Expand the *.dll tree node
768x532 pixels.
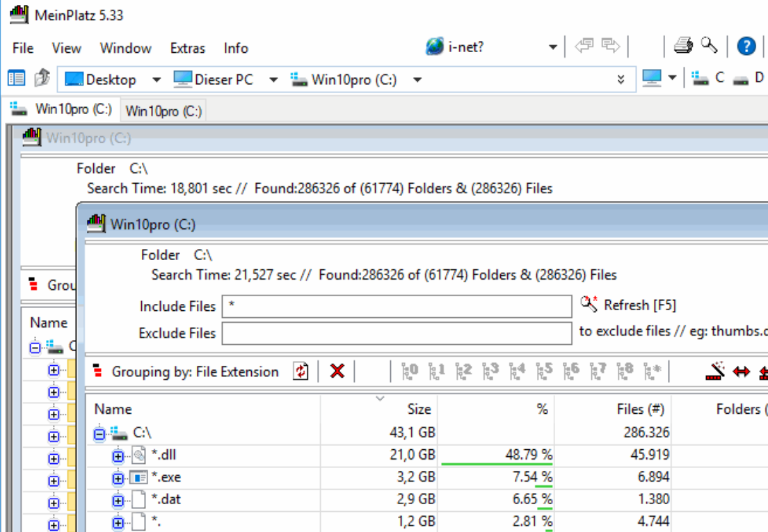point(118,456)
